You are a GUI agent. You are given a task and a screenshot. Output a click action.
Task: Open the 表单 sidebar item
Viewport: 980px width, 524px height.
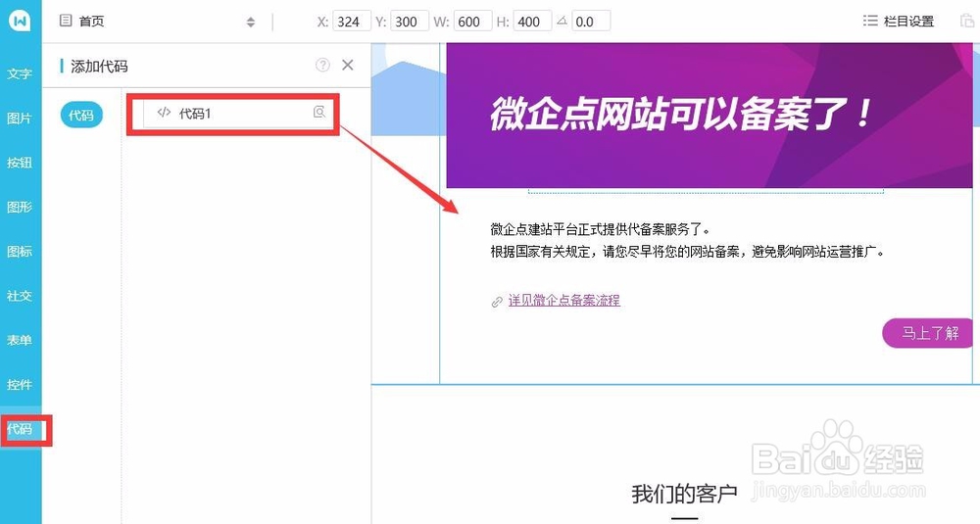coord(20,340)
